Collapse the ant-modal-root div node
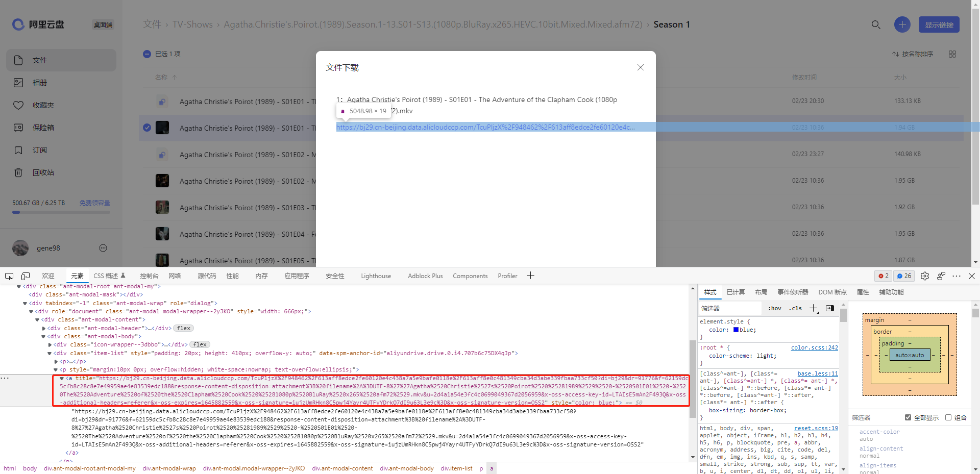980x474 pixels. [x=19, y=287]
